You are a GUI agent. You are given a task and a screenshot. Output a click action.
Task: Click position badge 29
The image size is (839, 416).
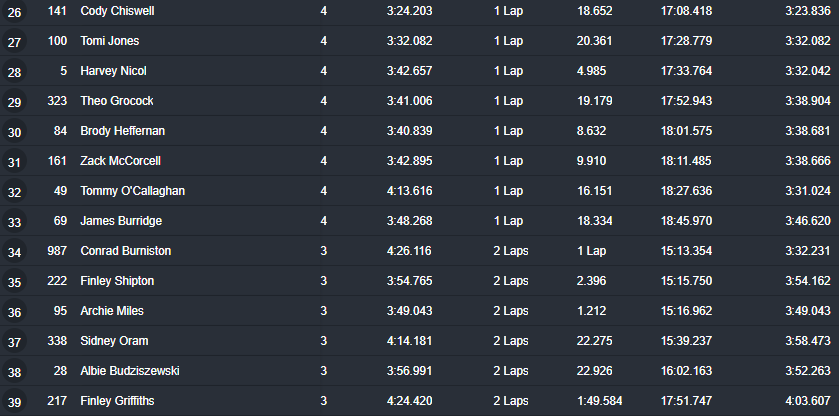click(x=14, y=101)
